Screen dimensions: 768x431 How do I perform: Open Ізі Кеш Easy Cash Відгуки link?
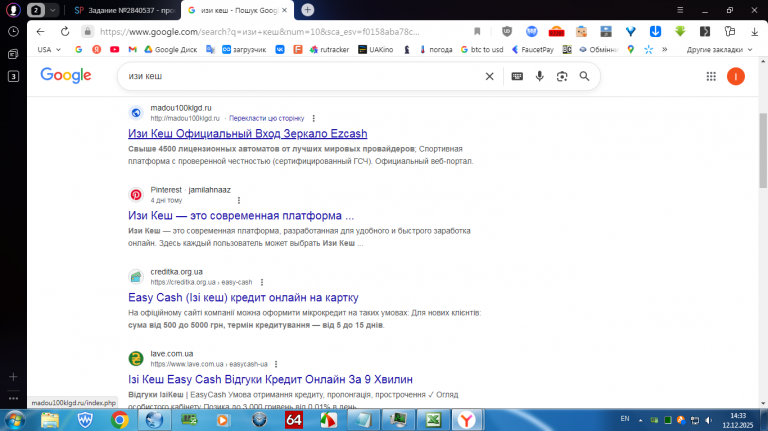[270, 379]
